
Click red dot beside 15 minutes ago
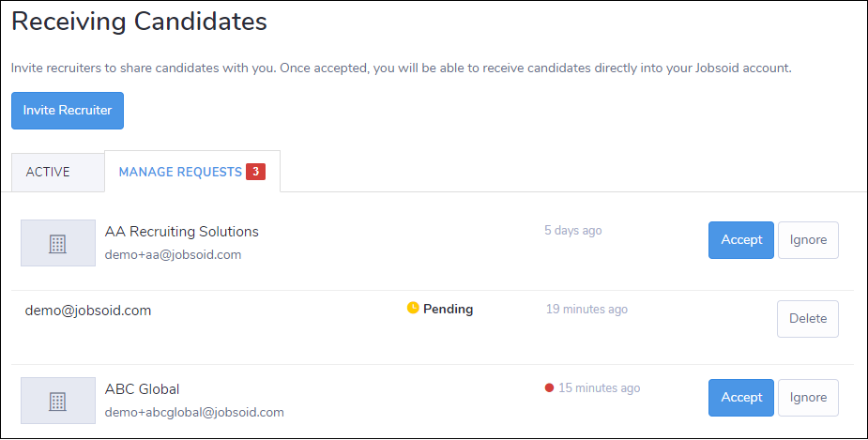click(x=549, y=387)
